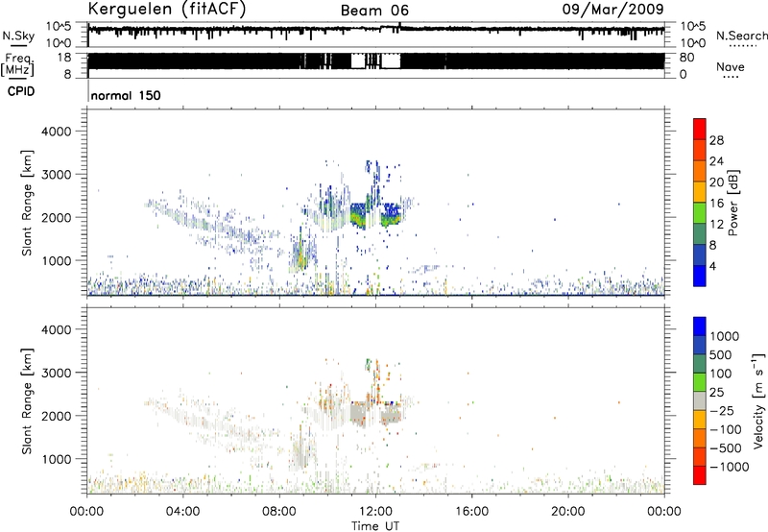Pick the red bottom segment of velocity color bar
The height and width of the screenshot is (532, 768).
(x=700, y=475)
